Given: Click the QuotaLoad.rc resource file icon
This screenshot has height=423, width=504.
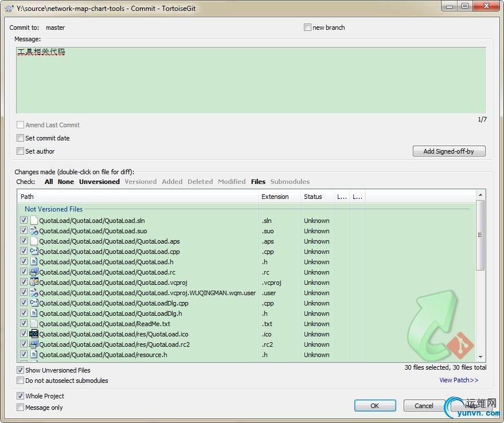Looking at the screenshot, I should [34, 272].
